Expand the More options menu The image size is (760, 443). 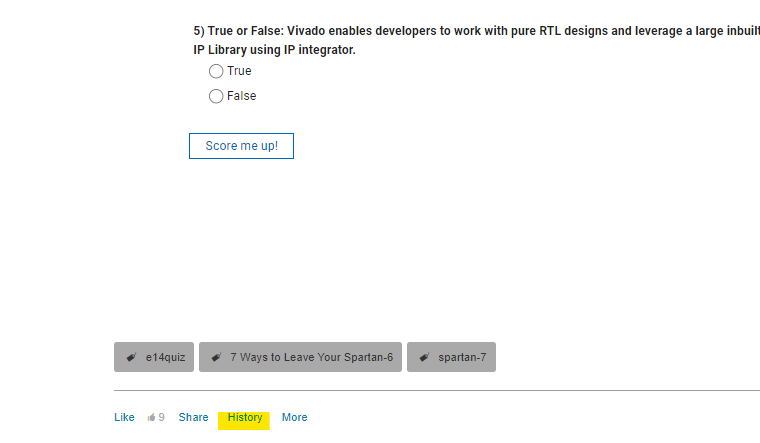295,417
